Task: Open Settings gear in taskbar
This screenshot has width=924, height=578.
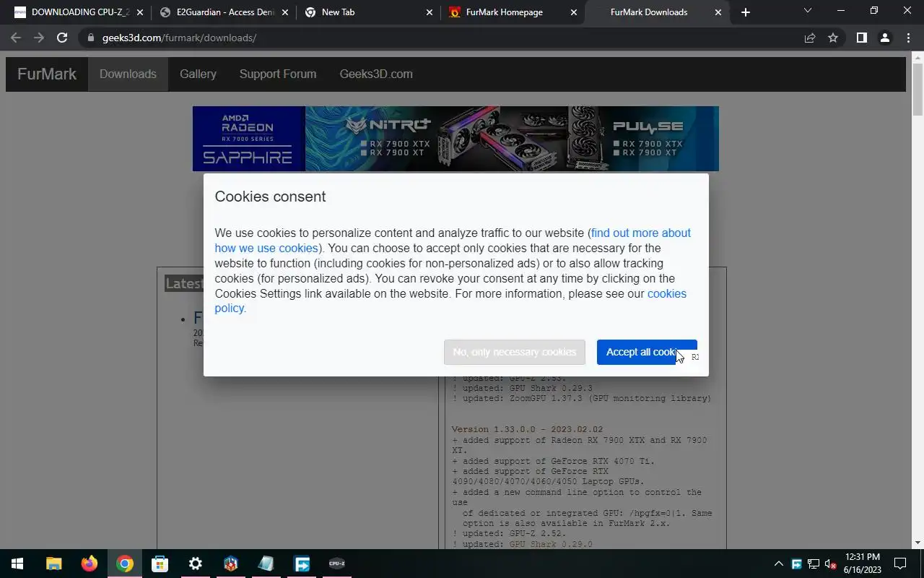Action: (x=195, y=564)
